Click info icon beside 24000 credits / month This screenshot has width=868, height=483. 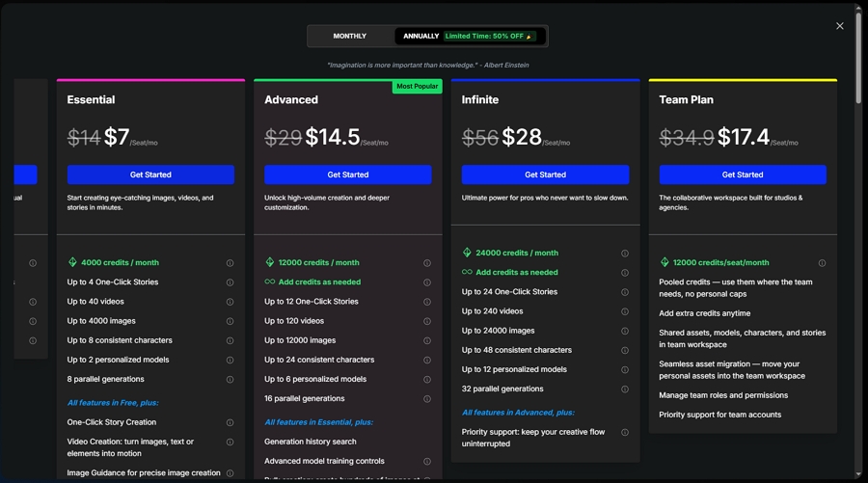click(625, 254)
